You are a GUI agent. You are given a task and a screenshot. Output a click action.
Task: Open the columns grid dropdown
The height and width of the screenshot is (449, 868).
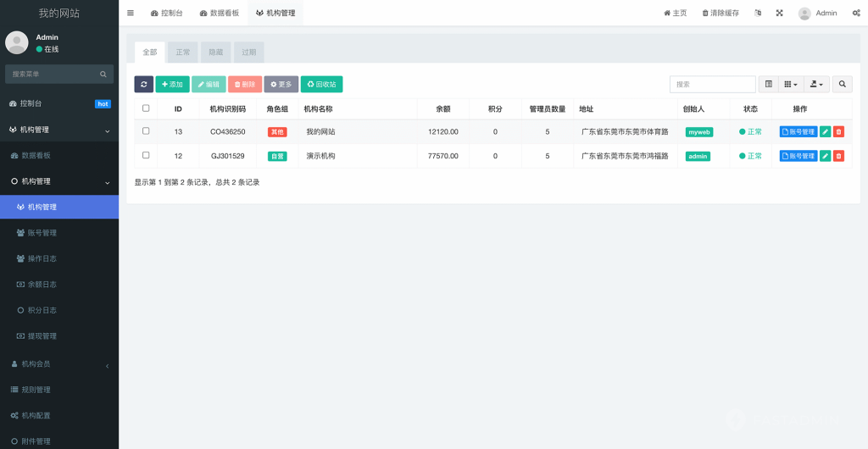point(790,85)
